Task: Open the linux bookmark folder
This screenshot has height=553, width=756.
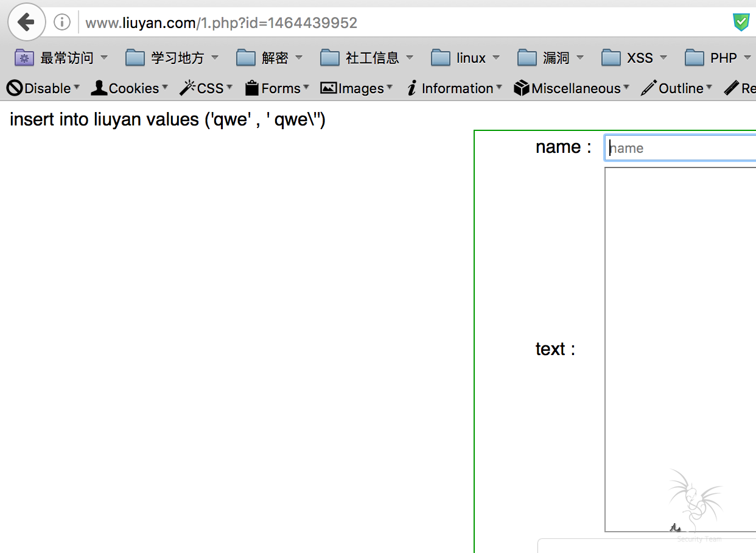Action: (x=465, y=58)
